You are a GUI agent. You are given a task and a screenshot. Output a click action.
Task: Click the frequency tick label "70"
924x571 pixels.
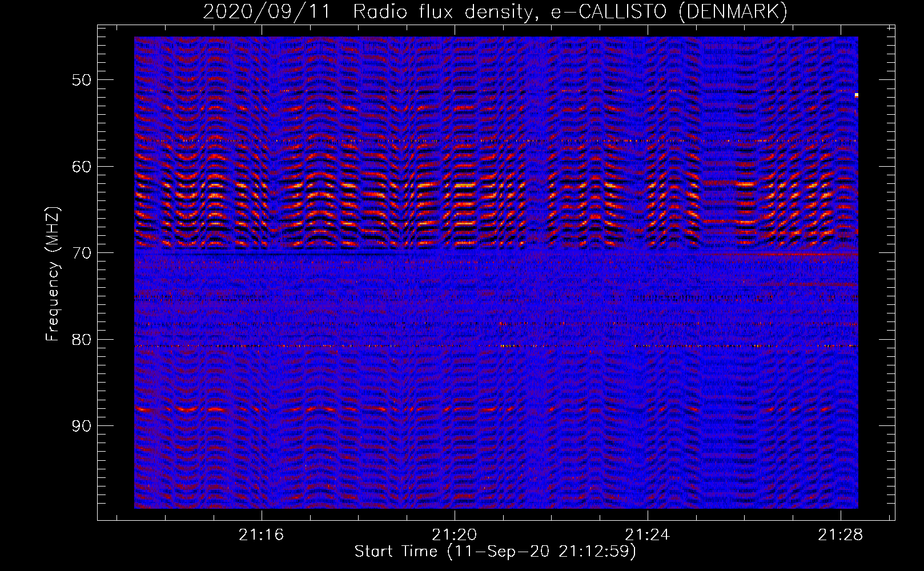(x=82, y=253)
